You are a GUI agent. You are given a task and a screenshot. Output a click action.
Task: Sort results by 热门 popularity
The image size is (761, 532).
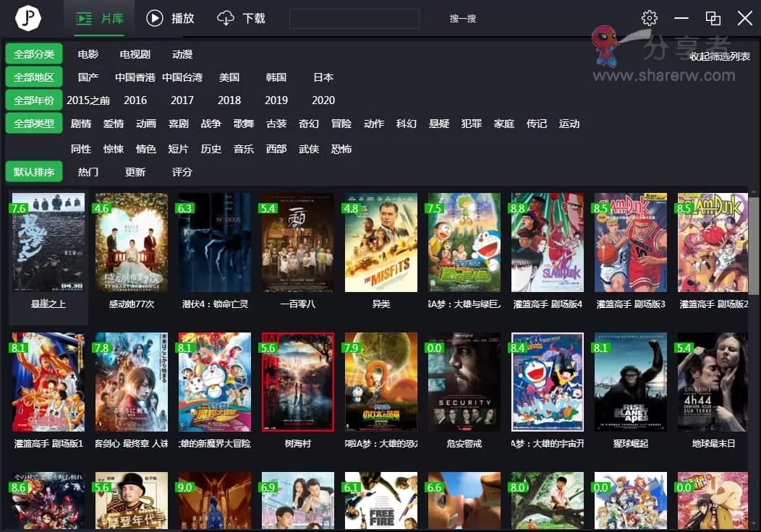pyautogui.click(x=88, y=171)
